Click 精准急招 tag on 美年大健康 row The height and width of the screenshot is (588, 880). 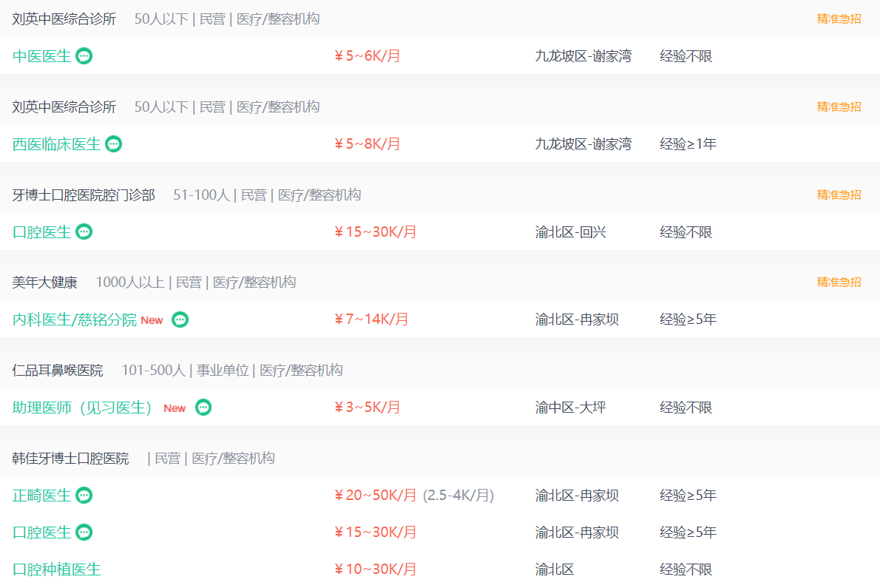[x=839, y=283]
